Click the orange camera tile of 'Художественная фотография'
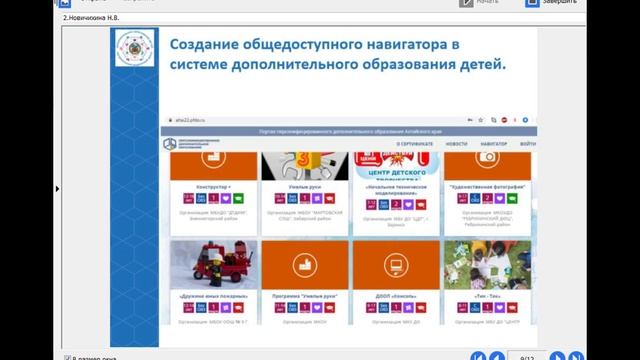 point(488,166)
